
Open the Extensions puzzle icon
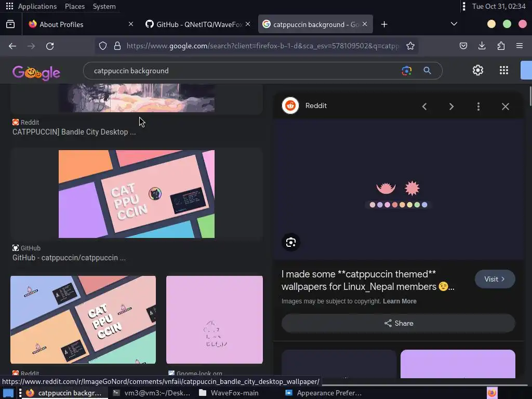pos(501,46)
